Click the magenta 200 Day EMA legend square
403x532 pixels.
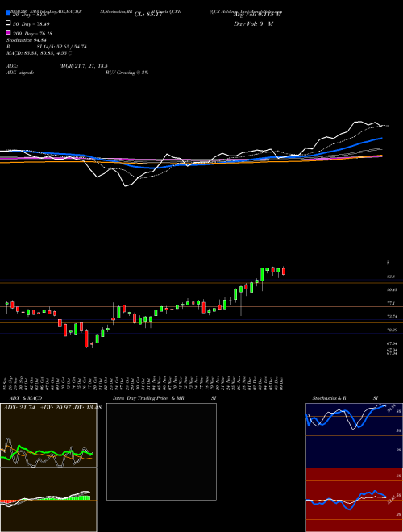coord(8,32)
